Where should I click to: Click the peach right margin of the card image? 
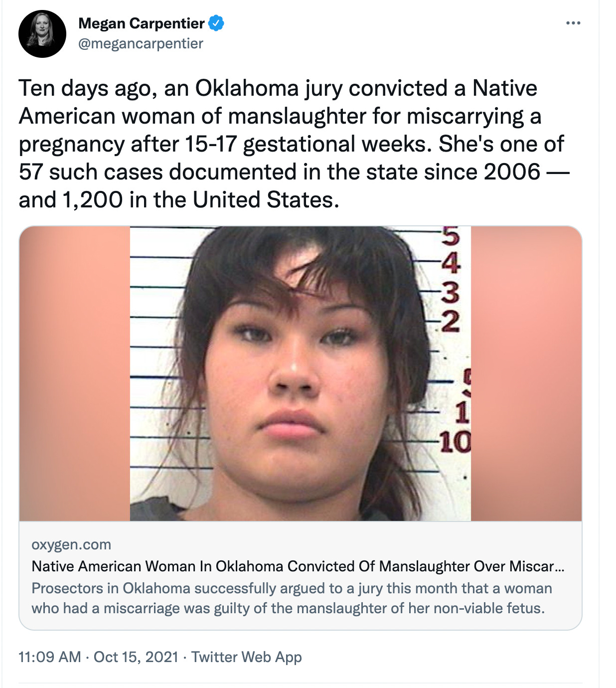(x=526, y=373)
